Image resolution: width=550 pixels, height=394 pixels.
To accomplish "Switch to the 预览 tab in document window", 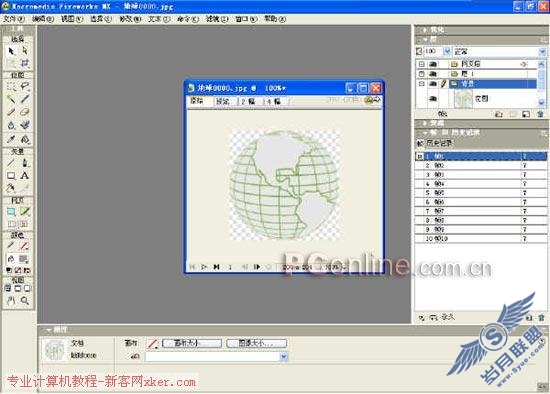I will coord(223,101).
